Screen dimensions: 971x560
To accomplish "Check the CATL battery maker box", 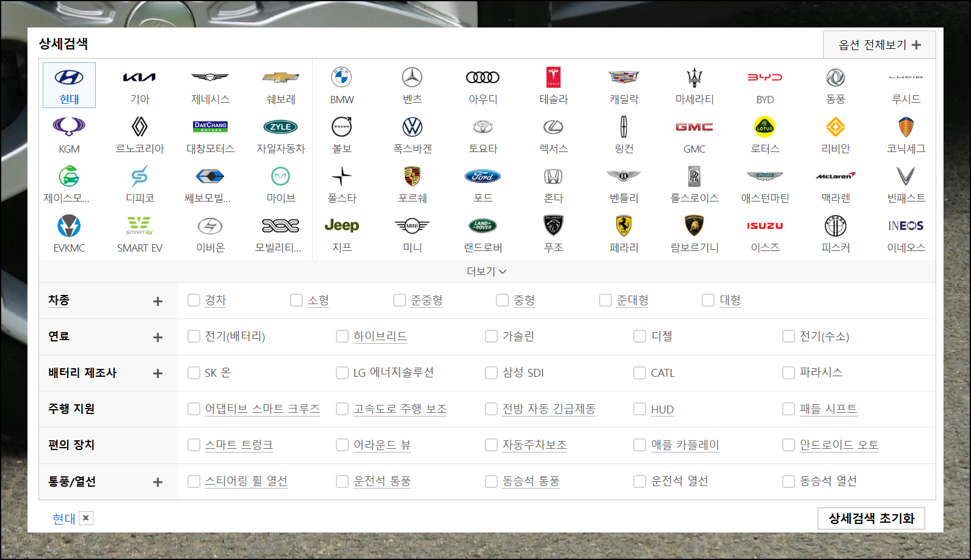I will click(640, 373).
